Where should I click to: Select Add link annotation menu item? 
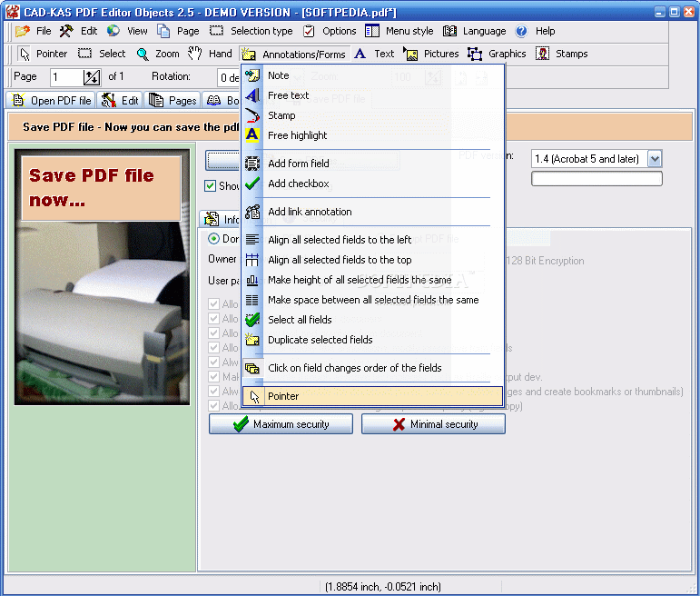(310, 212)
